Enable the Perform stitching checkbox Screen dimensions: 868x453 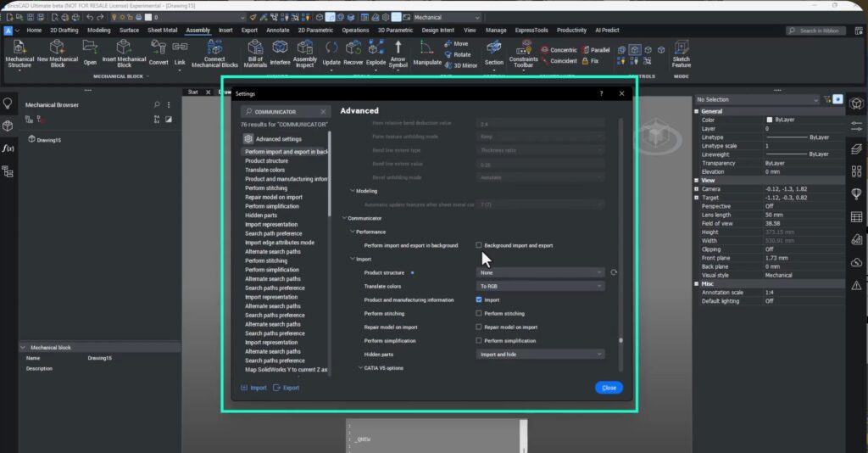pos(479,313)
